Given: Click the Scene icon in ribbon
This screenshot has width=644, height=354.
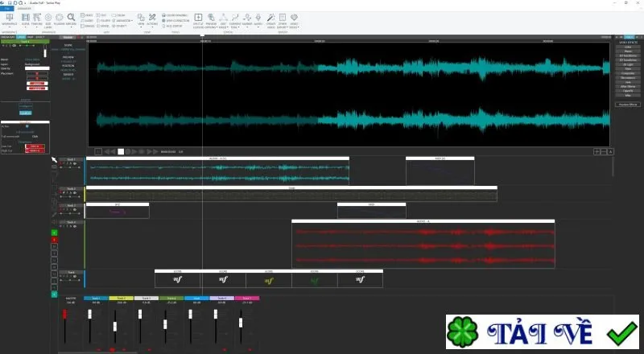Looking at the screenshot, I should (26, 19).
